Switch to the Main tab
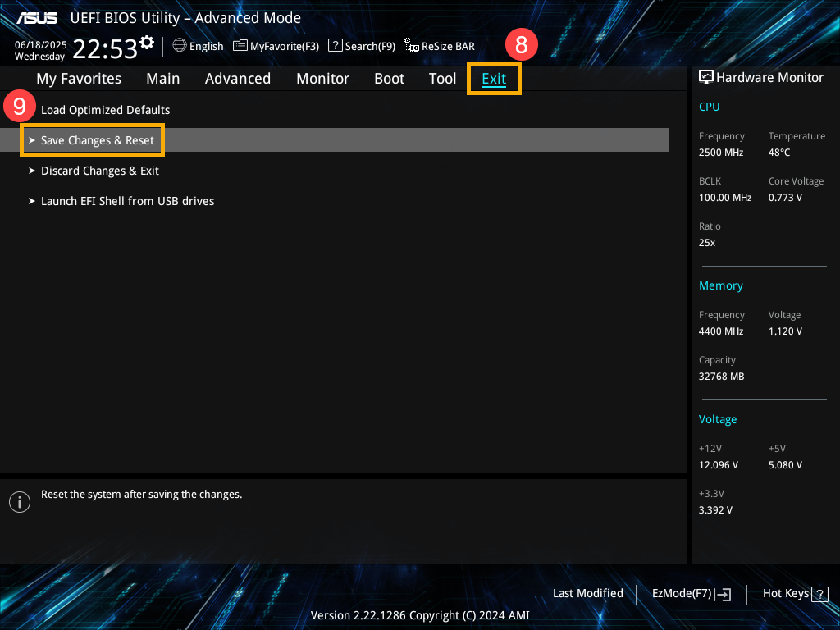This screenshot has width=840, height=630. point(163,79)
